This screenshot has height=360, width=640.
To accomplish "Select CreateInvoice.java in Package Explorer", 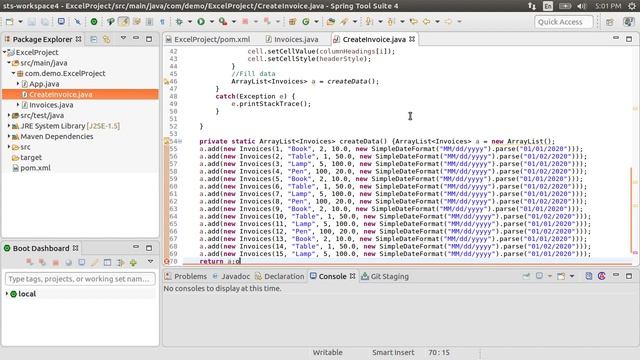I will coord(60,94).
